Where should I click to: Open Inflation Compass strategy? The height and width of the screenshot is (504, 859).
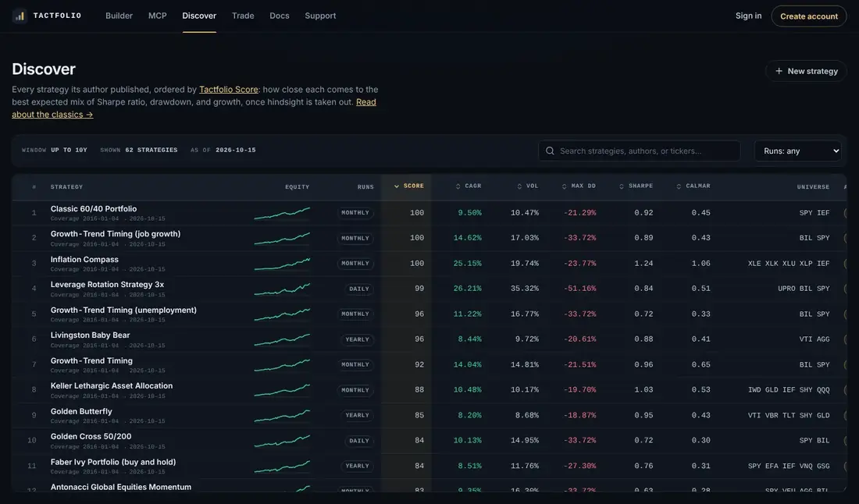tap(84, 259)
